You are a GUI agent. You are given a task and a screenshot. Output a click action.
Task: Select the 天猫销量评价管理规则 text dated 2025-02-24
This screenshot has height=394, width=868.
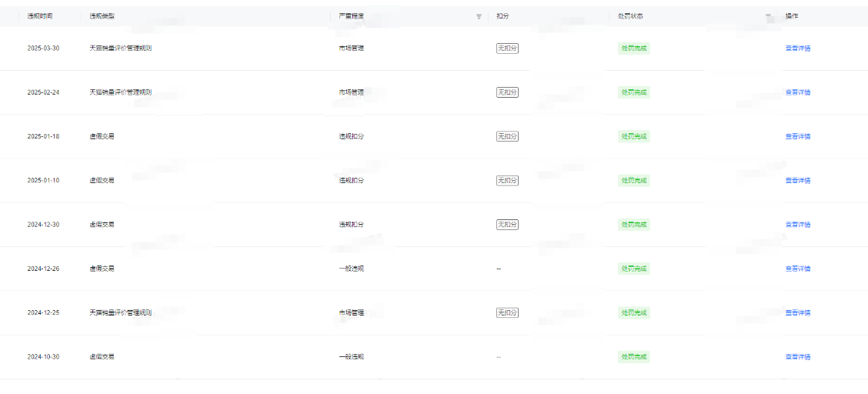click(120, 92)
